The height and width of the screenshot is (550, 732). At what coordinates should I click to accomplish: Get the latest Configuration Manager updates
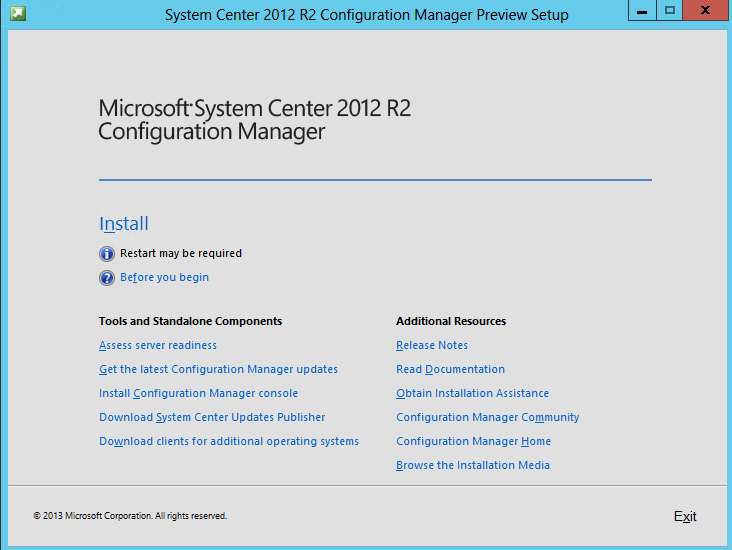[218, 369]
